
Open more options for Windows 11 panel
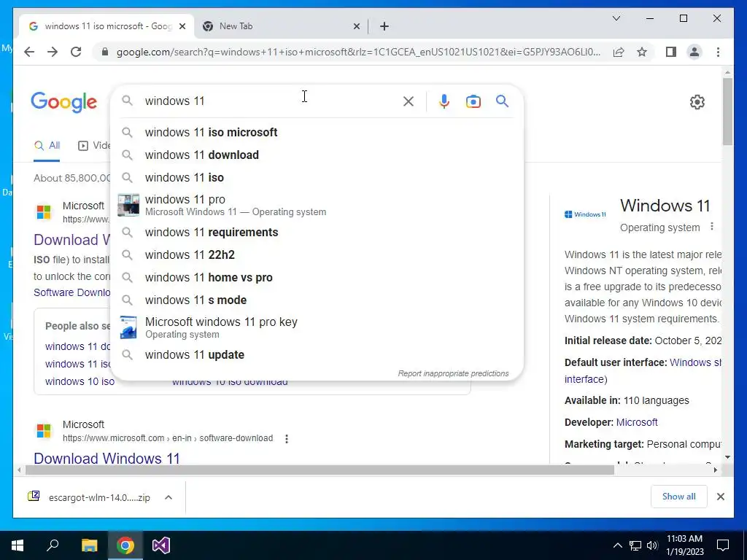tap(712, 227)
